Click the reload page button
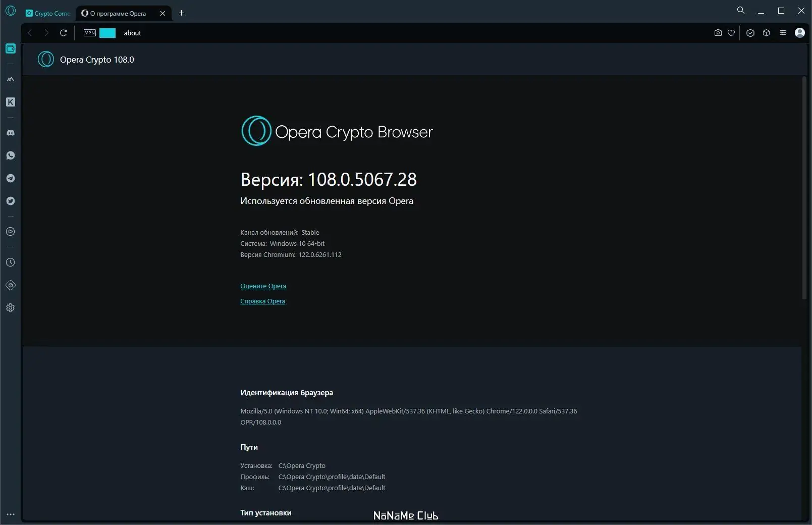This screenshot has width=812, height=525. pos(64,33)
